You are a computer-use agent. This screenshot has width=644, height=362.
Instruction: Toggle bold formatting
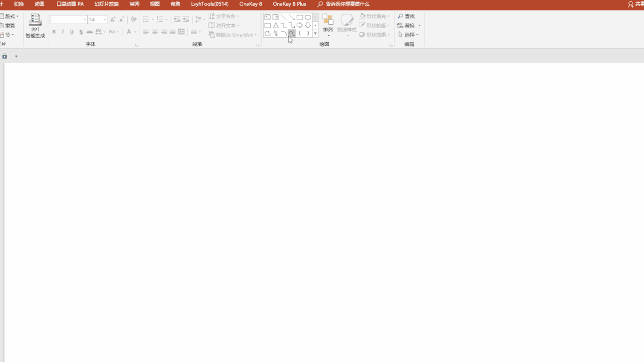(54, 32)
